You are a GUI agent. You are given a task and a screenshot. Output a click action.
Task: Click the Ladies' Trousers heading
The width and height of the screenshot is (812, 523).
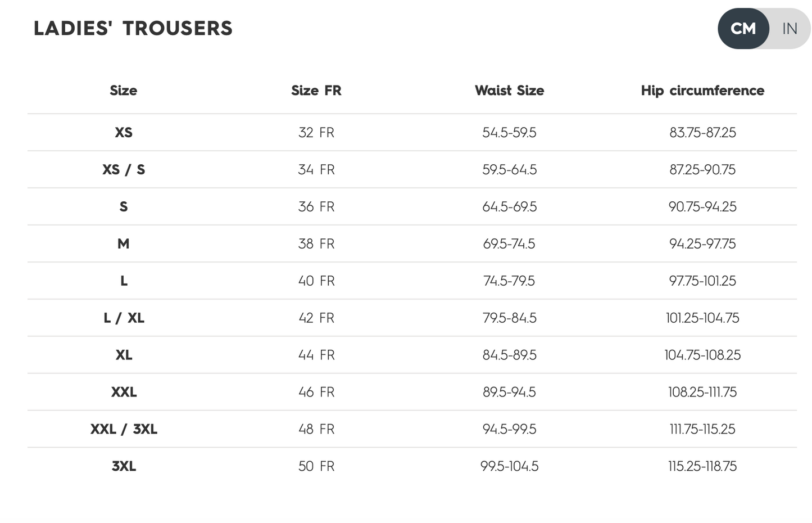coord(133,28)
